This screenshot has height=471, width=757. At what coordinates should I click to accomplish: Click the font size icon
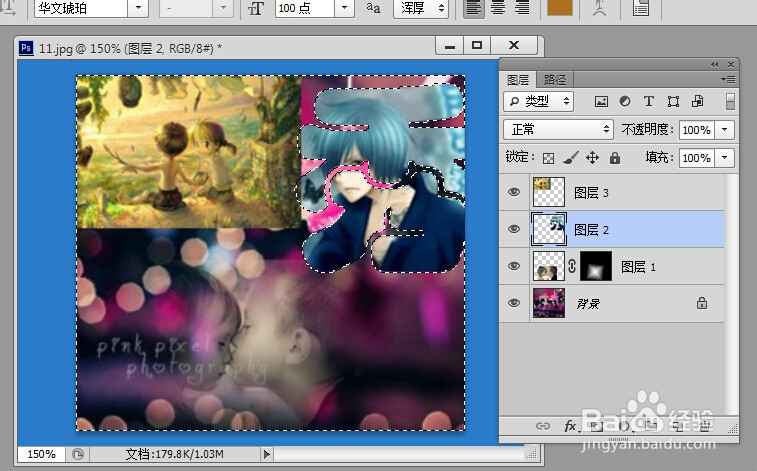click(x=256, y=8)
